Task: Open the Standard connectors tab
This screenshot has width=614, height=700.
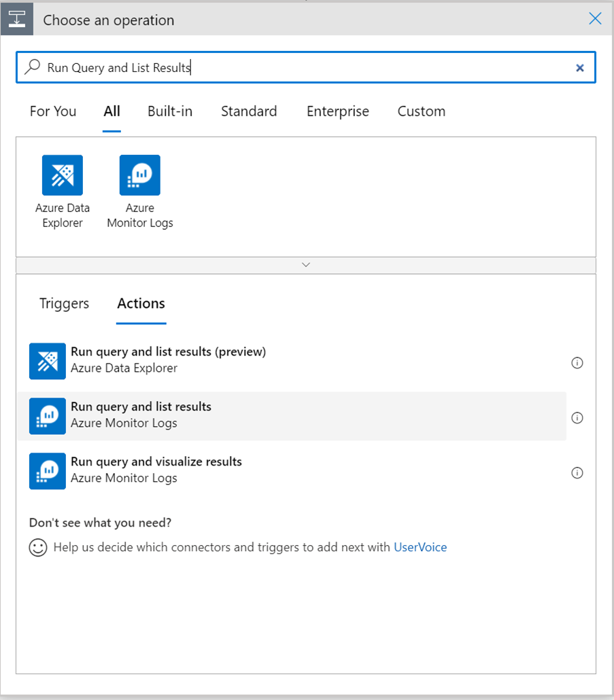Action: pyautogui.click(x=249, y=111)
